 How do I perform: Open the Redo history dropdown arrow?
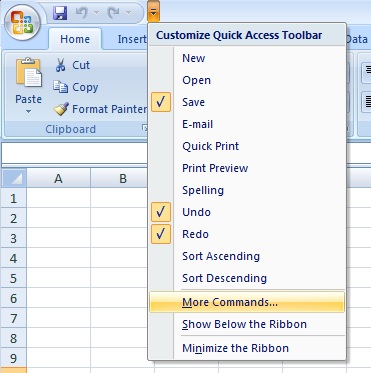click(x=128, y=13)
